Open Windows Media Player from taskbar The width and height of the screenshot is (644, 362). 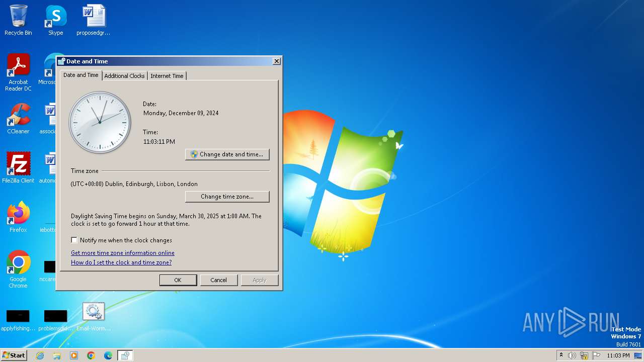click(x=74, y=355)
